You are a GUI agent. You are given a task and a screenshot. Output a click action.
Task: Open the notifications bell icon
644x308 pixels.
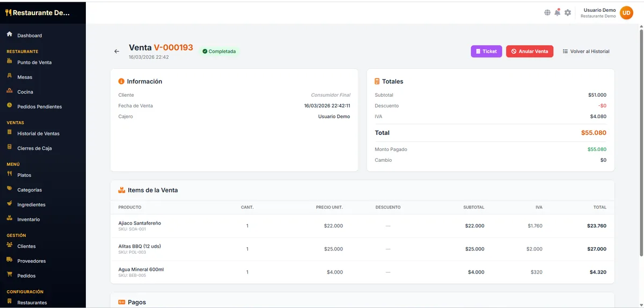point(557,12)
